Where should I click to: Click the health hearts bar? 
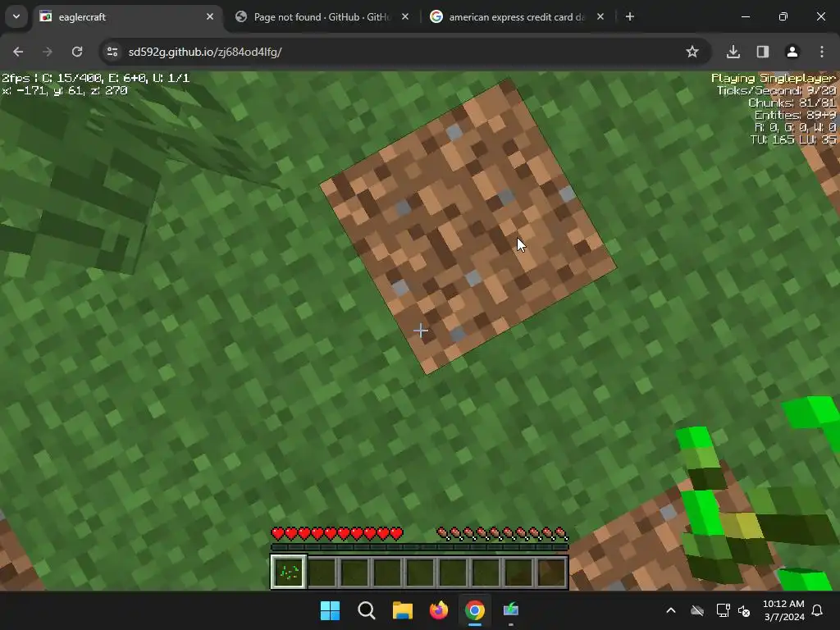click(337, 533)
